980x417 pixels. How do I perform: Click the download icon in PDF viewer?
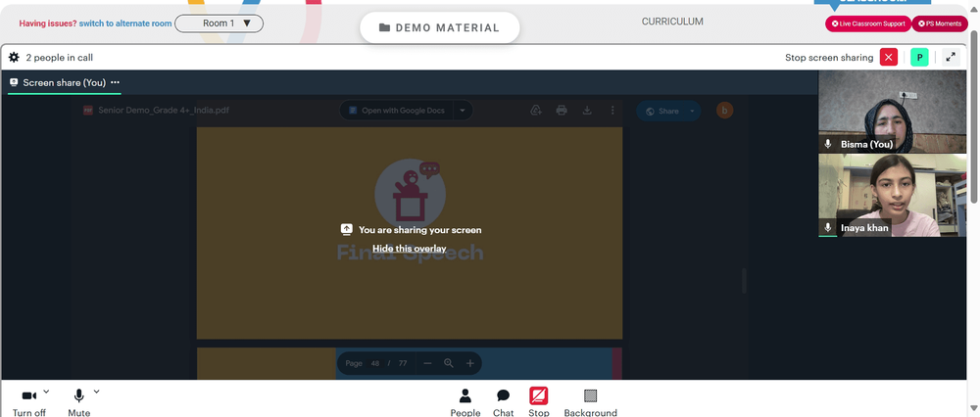[x=587, y=111]
